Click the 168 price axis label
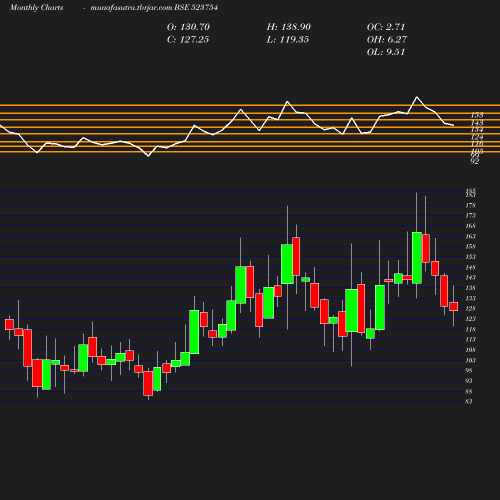The image size is (500, 500). (470, 226)
